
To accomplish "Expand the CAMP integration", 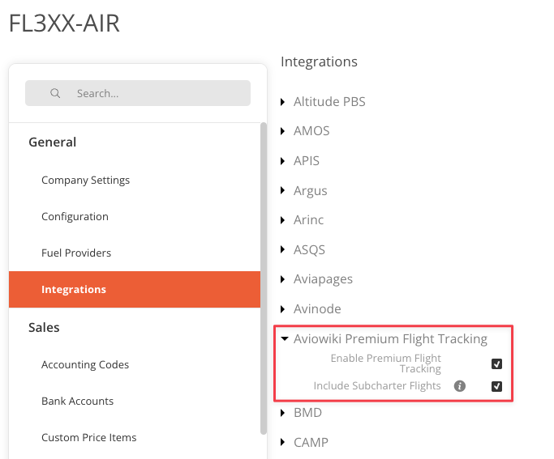I will coord(282,442).
